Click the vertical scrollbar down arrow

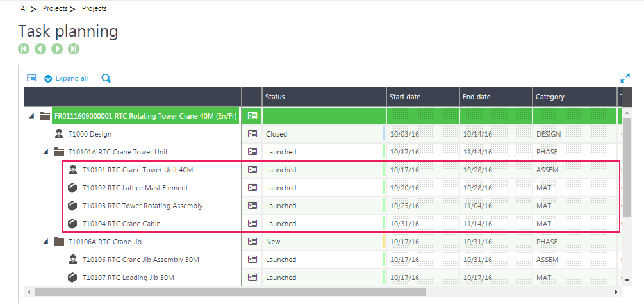tap(627, 281)
